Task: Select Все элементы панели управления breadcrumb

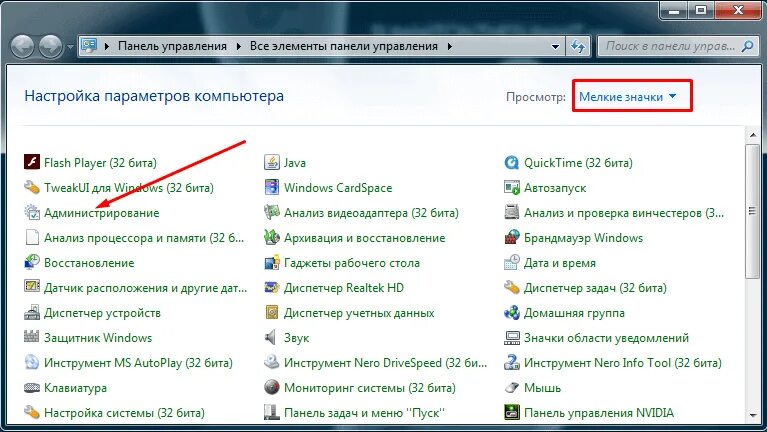Action: [x=343, y=46]
